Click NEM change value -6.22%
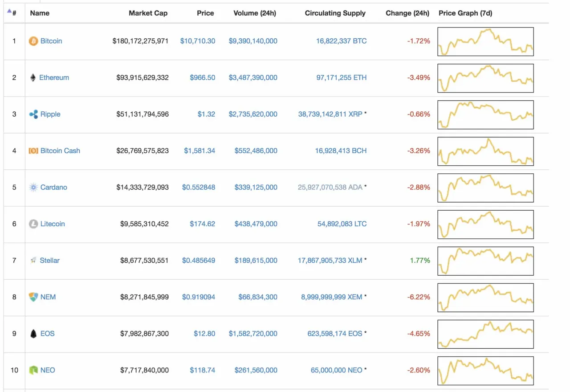The width and height of the screenshot is (570, 392). coord(419,297)
